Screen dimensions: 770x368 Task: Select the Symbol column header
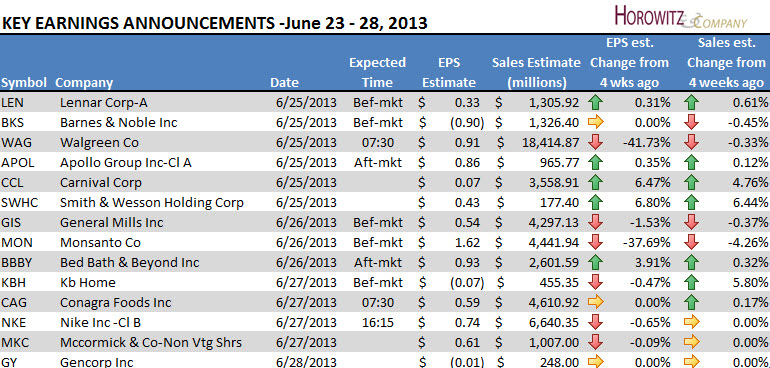click(24, 83)
